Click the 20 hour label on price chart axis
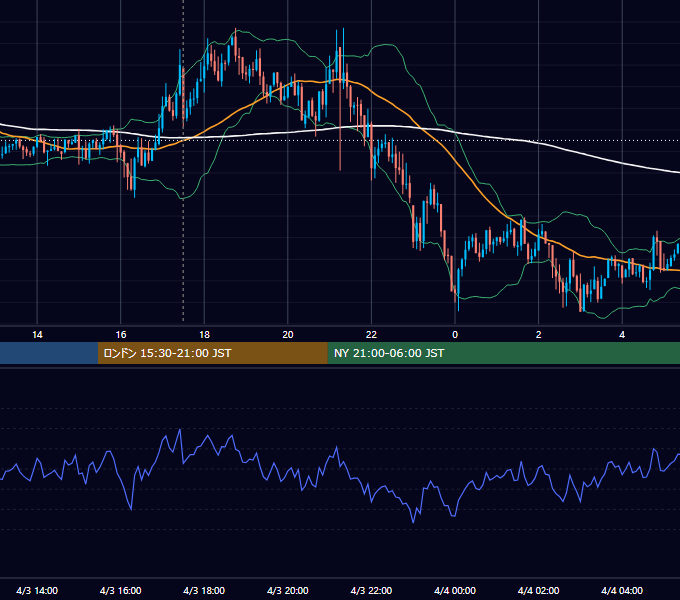Viewport: 680px width, 600px height. click(x=288, y=335)
